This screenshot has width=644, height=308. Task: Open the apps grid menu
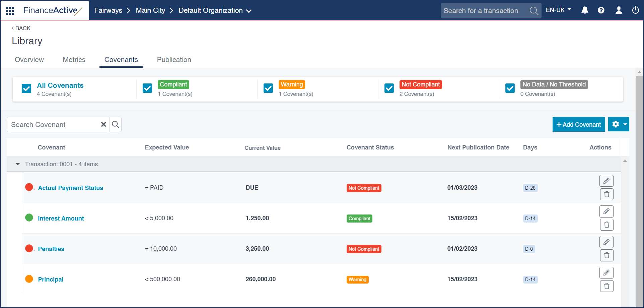pos(10,11)
